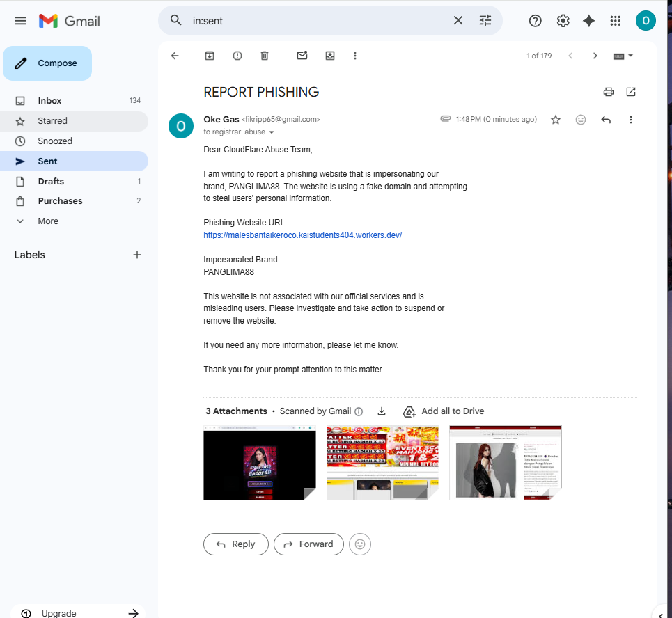Screen dimensions: 672x618
Task: Open input tools keyboard dropdown
Action: pos(623,56)
